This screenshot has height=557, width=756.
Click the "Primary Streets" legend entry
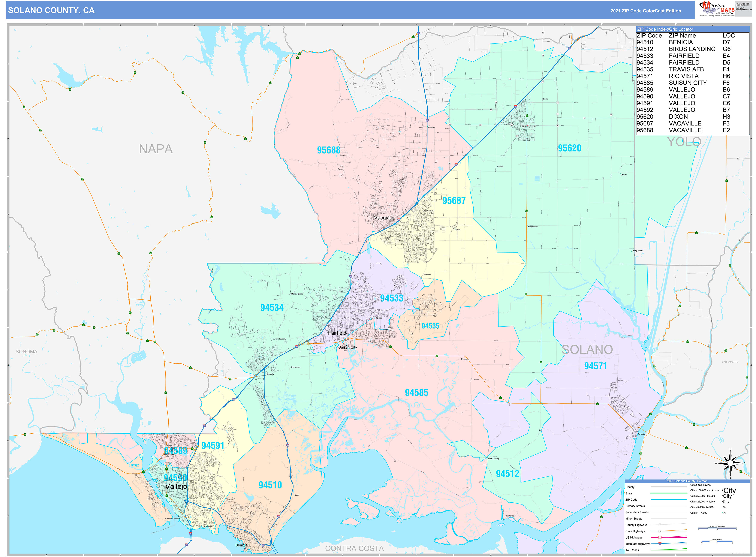tap(656, 506)
